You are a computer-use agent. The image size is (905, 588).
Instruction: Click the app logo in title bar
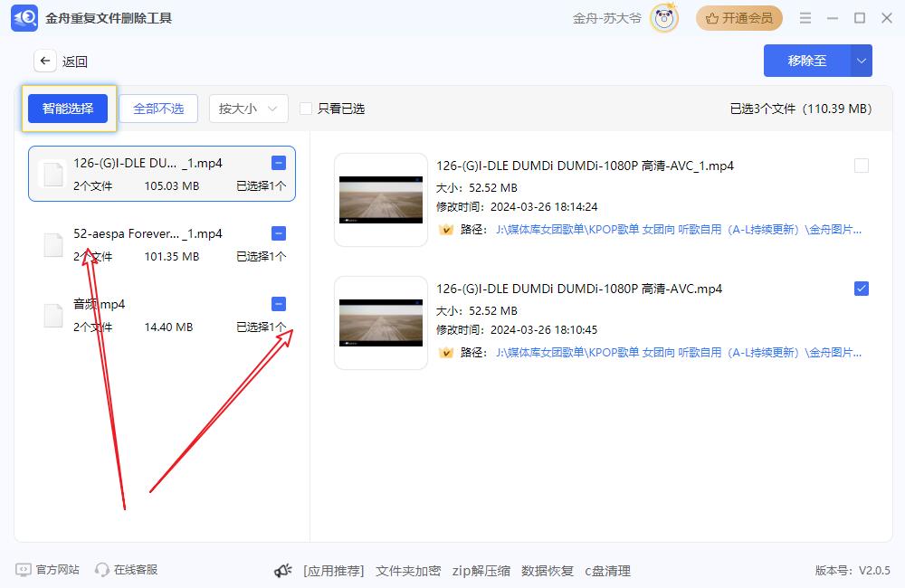pos(24,18)
